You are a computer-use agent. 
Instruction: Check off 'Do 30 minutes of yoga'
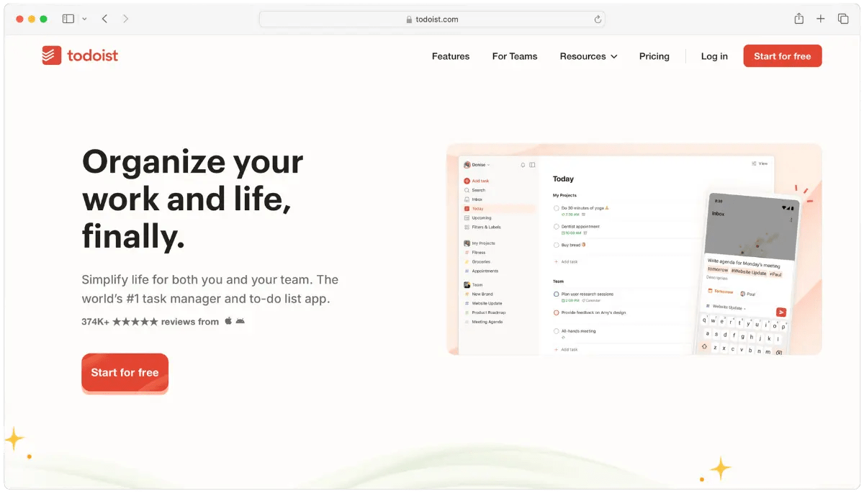557,208
